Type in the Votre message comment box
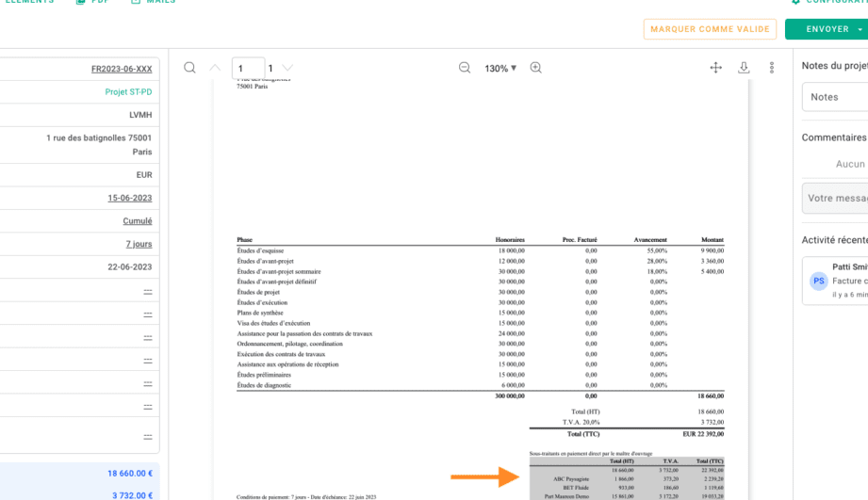This screenshot has width=868, height=500. coord(834,199)
